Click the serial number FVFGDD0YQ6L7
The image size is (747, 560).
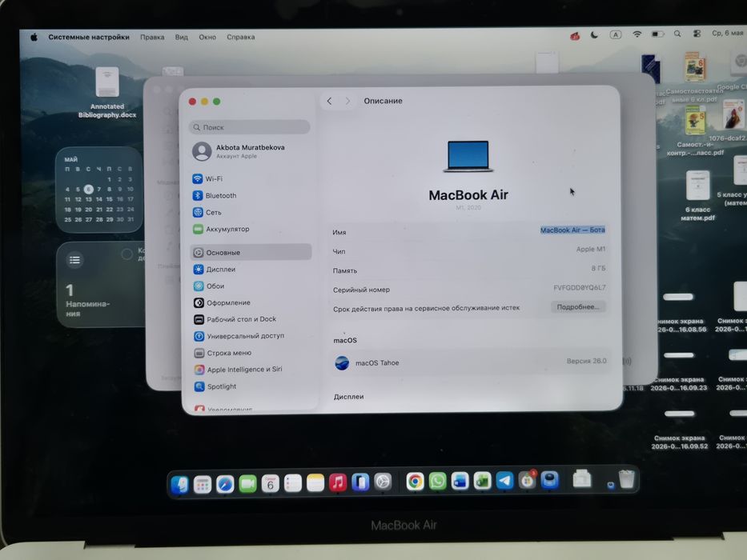580,288
